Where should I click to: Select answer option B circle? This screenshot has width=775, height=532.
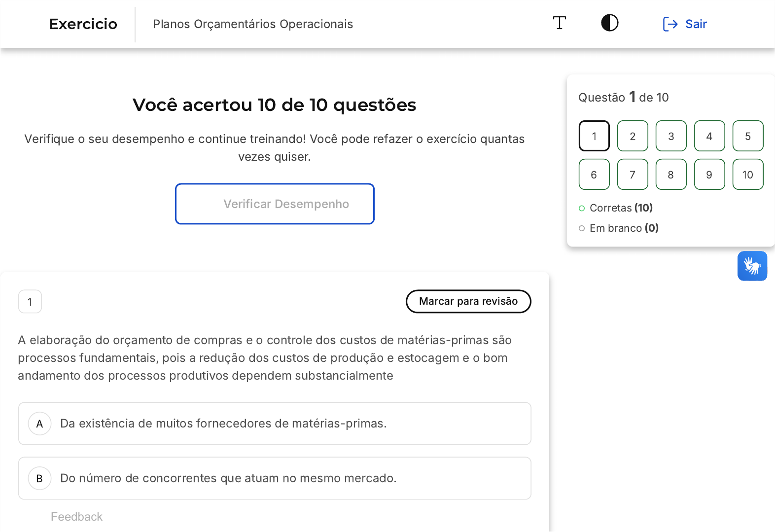coord(40,478)
